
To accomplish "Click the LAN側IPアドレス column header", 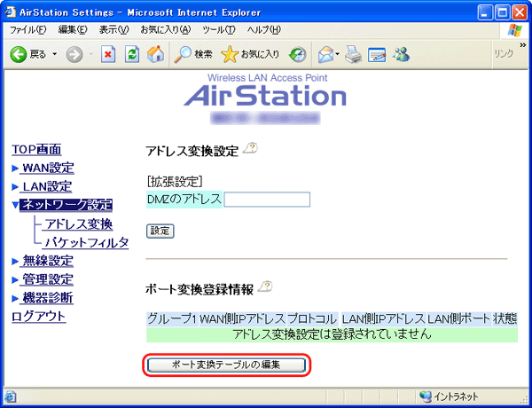I will tap(383, 319).
